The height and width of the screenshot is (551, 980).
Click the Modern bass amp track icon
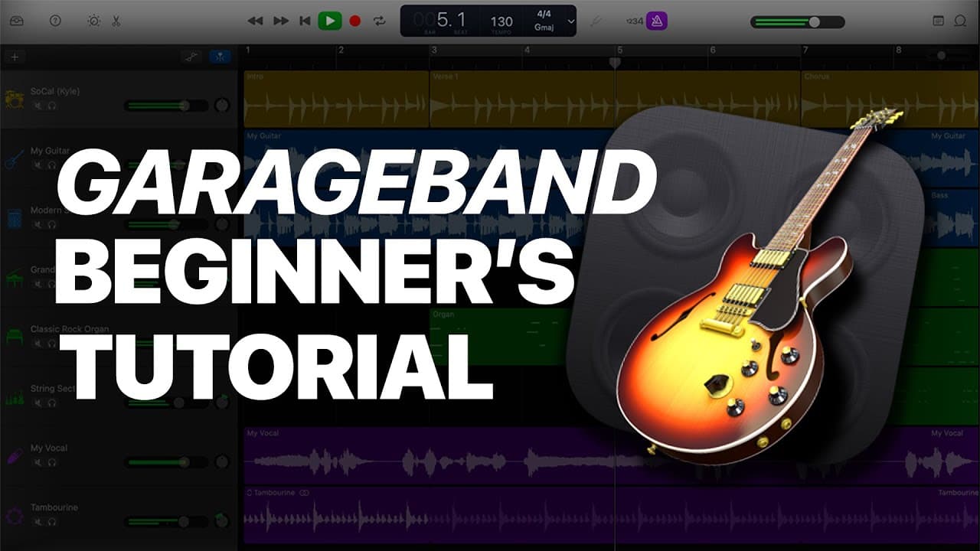(14, 217)
